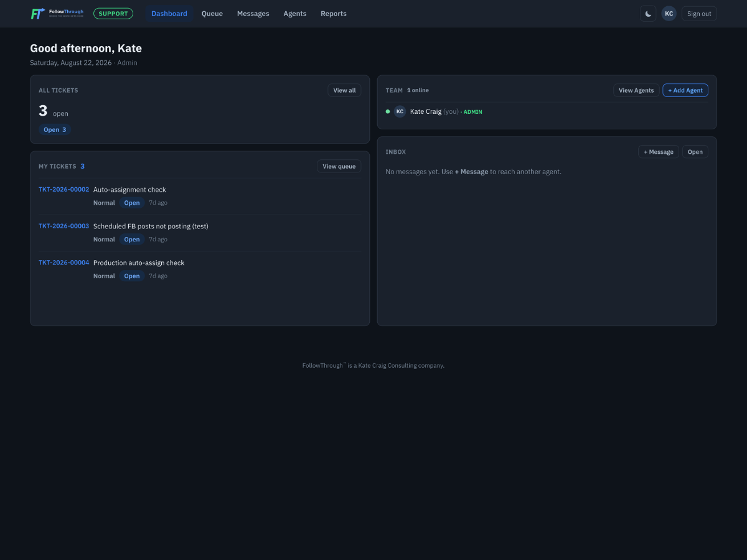The image size is (747, 560).
Task: Click the '1 online' team count
Action: (418, 90)
